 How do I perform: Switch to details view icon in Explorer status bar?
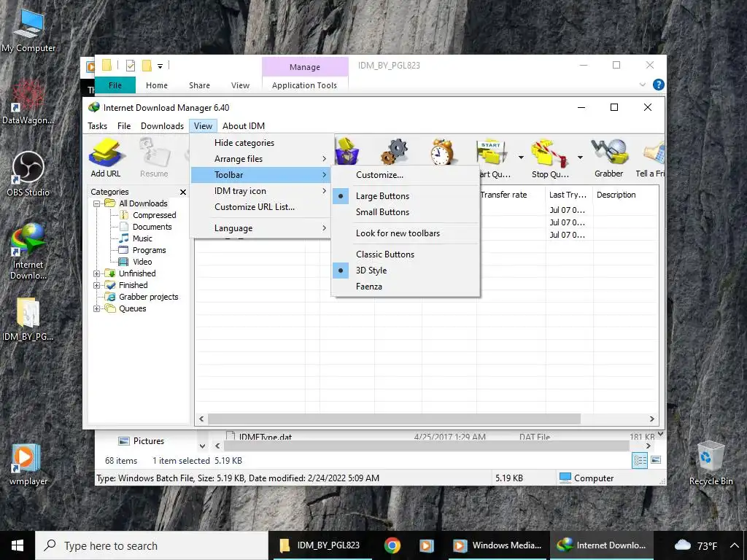tap(640, 460)
